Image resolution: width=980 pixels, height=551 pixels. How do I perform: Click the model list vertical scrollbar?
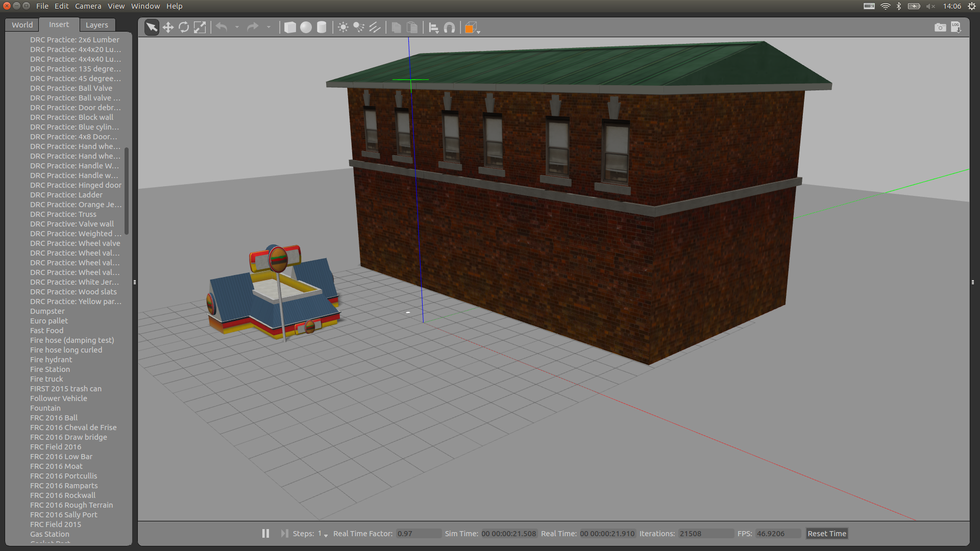pos(126,191)
